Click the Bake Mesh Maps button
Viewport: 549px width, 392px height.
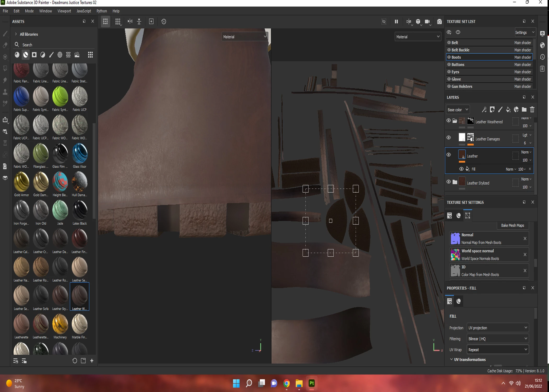point(512,225)
